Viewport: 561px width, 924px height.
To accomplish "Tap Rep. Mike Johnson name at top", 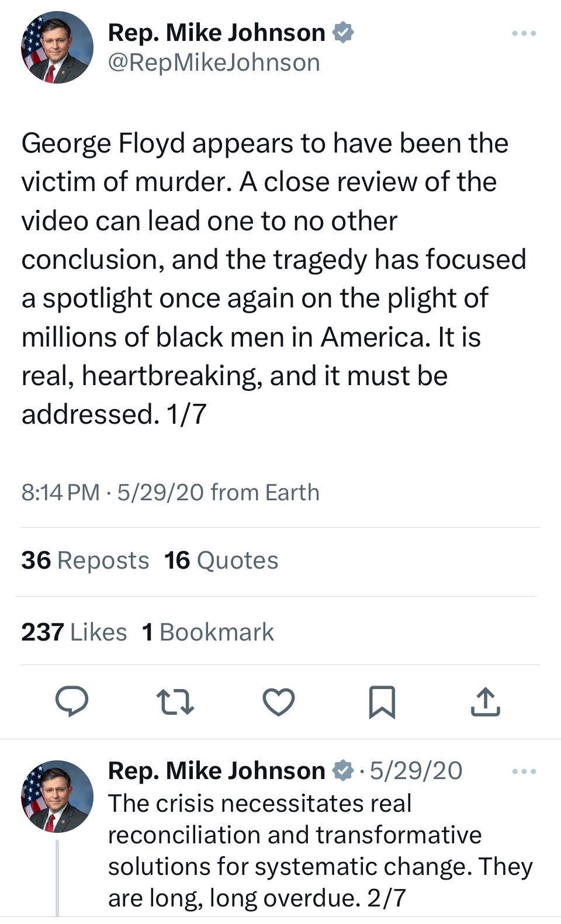I will [x=216, y=33].
